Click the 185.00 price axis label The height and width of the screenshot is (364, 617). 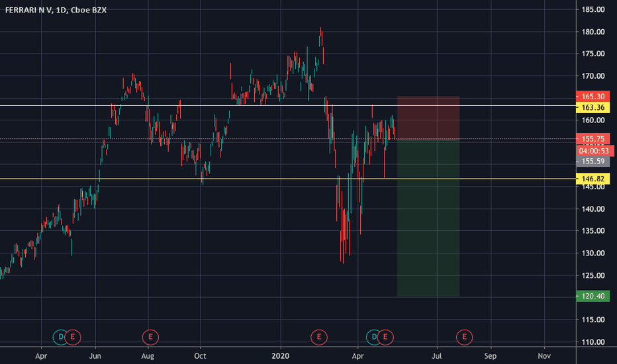[593, 9]
